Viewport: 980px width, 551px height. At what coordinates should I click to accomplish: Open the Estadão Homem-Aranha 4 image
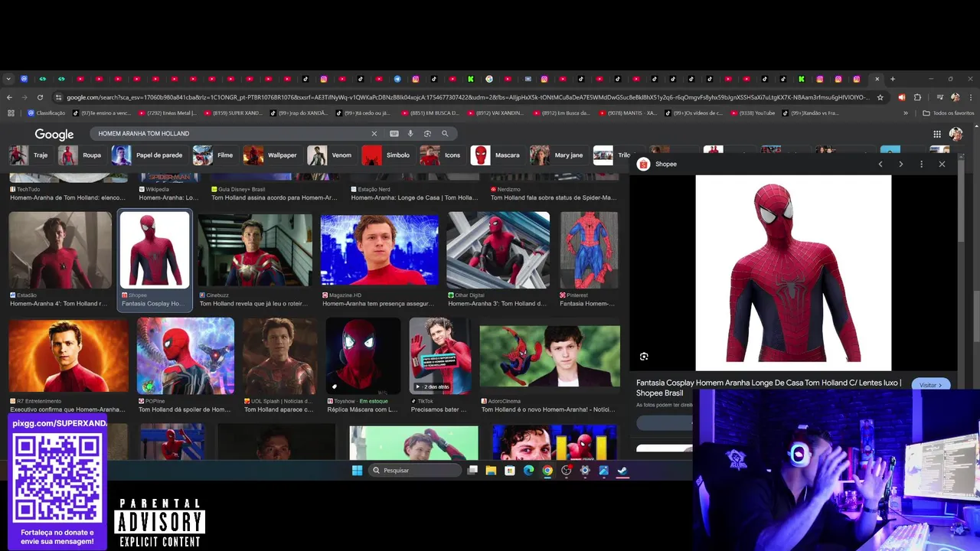(60, 251)
